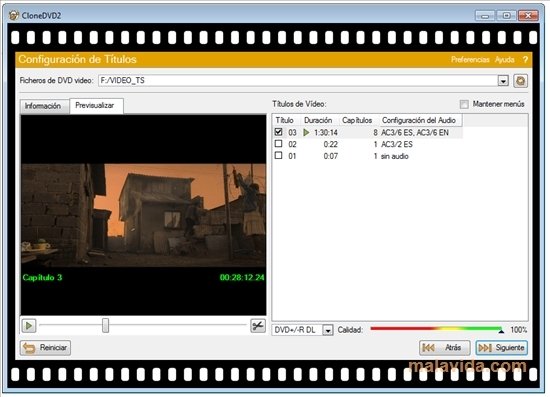Open the Ayuda link
Screen dimensions: 550x397
pyautogui.click(x=504, y=60)
